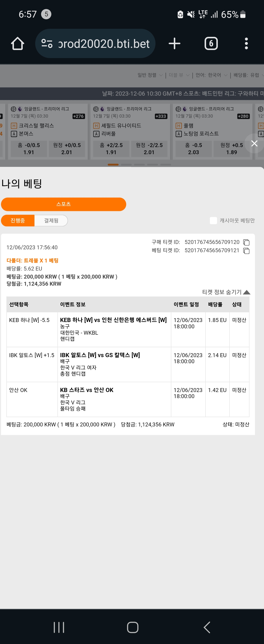The image size is (264, 644).
Task: Open a new tab with the plus icon
Action: (175, 43)
